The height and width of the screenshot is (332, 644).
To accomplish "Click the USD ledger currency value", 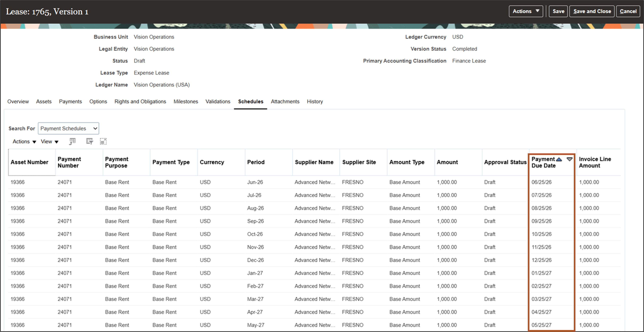I will point(458,37).
